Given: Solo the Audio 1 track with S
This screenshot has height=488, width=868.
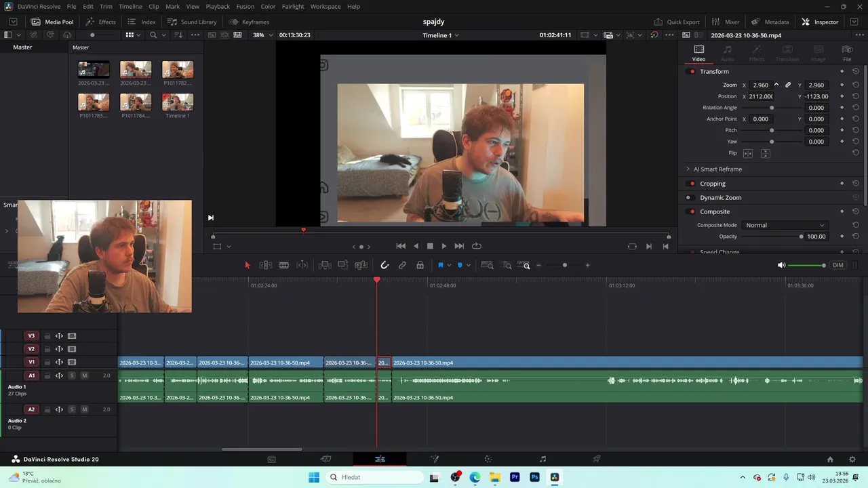Looking at the screenshot, I should pos(72,375).
